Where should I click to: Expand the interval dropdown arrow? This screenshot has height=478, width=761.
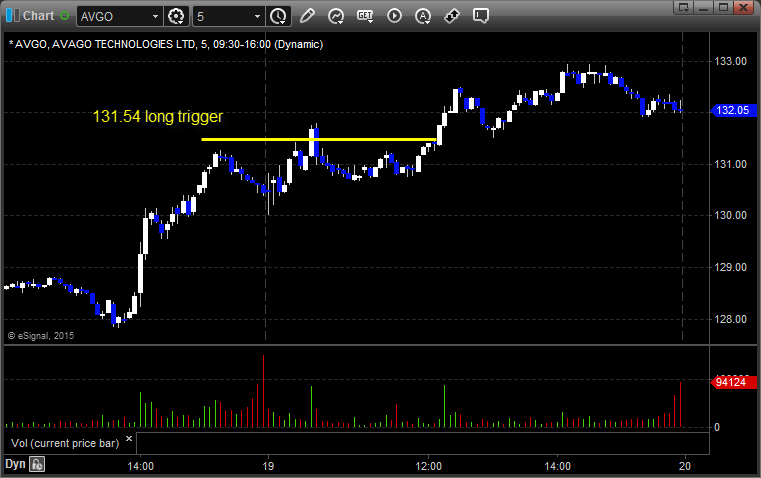click(257, 16)
